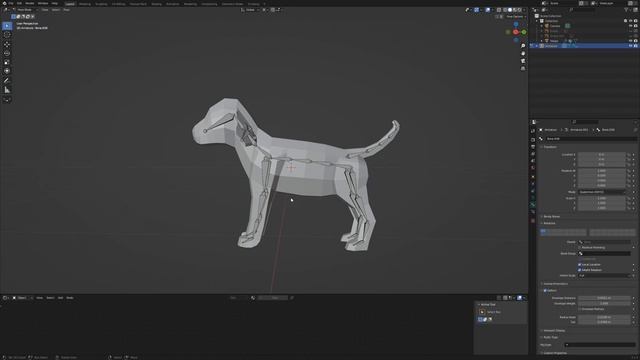The height and width of the screenshot is (360, 640).
Task: Click the Bone Group field
Action: [x=604, y=253]
